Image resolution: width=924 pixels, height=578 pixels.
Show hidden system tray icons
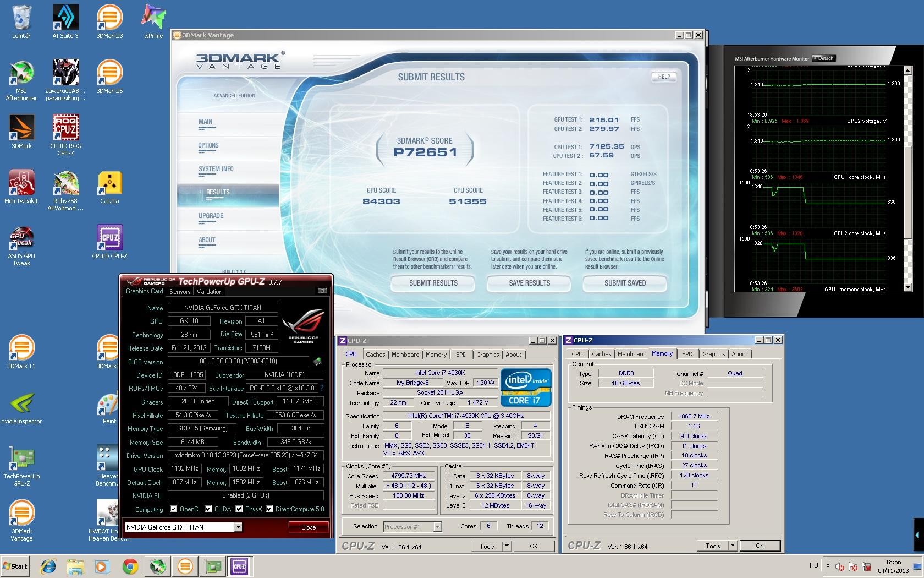pyautogui.click(x=828, y=565)
